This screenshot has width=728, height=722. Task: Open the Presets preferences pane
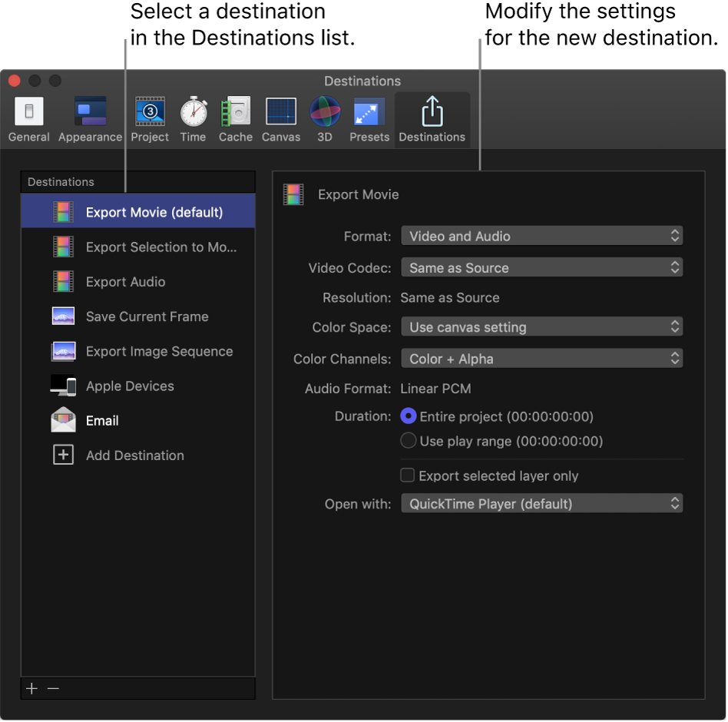click(369, 115)
